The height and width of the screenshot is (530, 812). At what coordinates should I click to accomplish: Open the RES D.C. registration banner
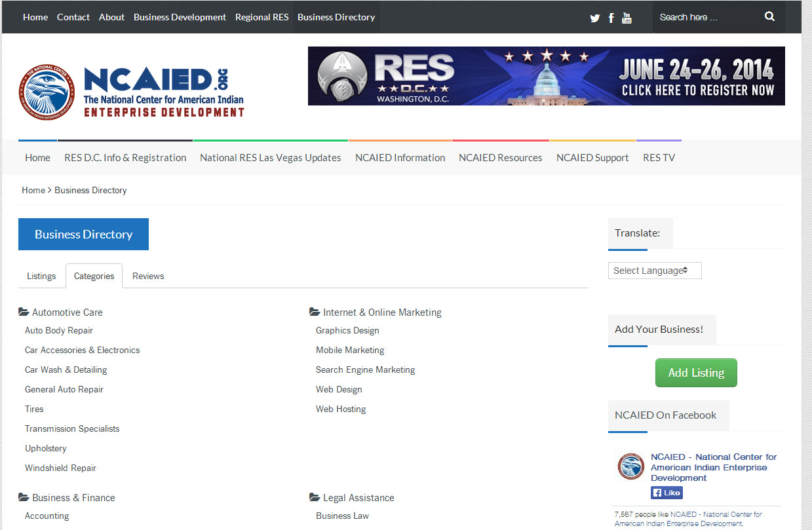(x=547, y=76)
